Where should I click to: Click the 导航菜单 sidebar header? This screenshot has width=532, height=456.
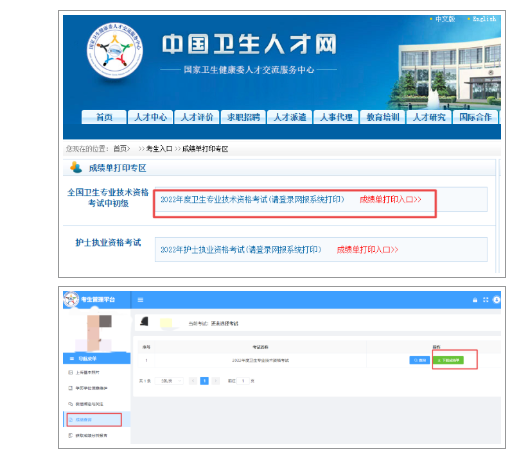(x=97, y=359)
